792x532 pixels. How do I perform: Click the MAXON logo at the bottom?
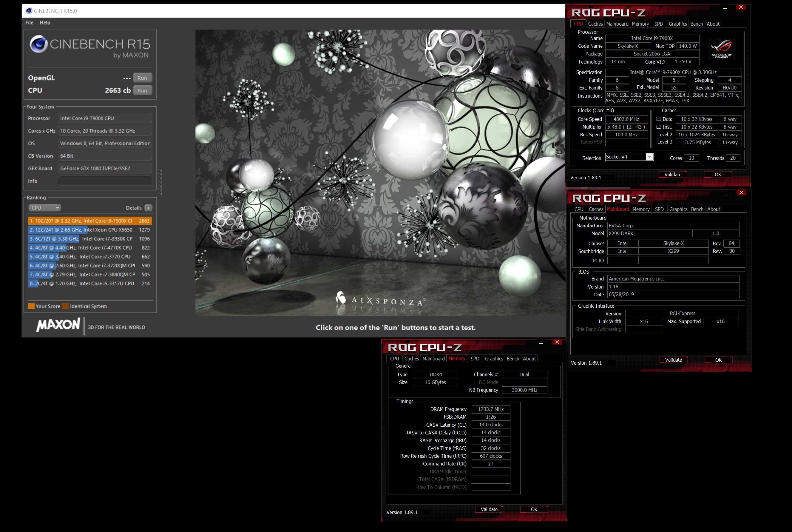(58, 325)
